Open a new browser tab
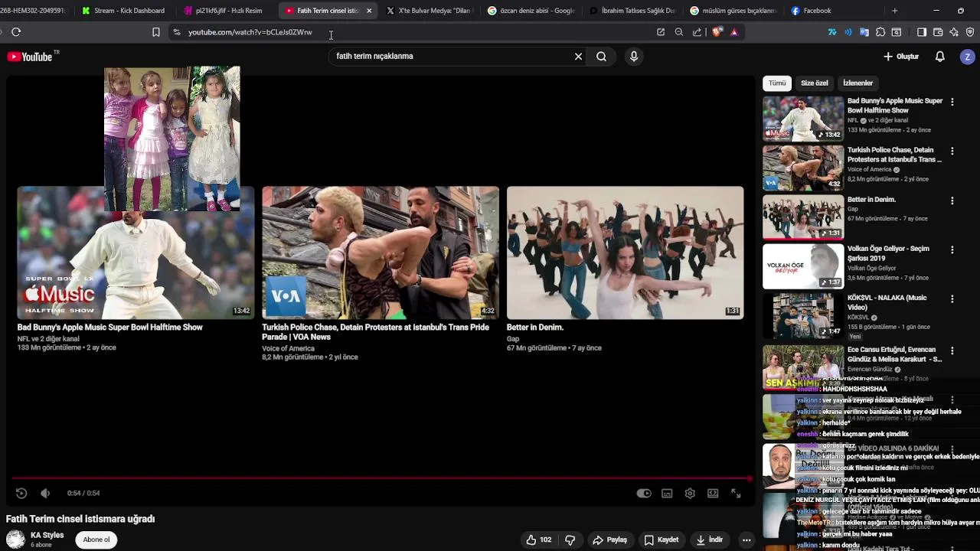980x551 pixels. 894,11
